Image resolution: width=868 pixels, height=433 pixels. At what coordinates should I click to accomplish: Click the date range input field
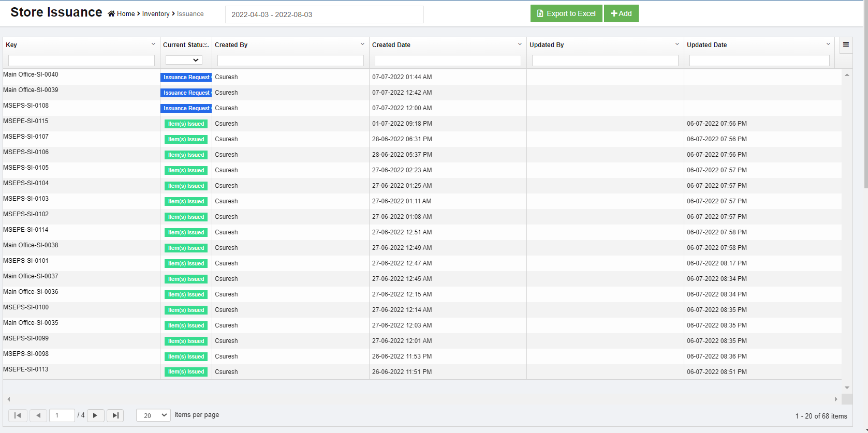coord(324,14)
